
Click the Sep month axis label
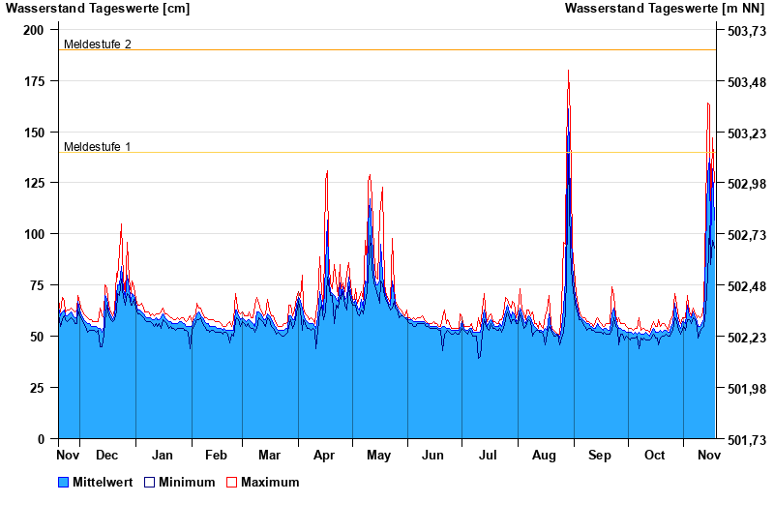(x=600, y=455)
